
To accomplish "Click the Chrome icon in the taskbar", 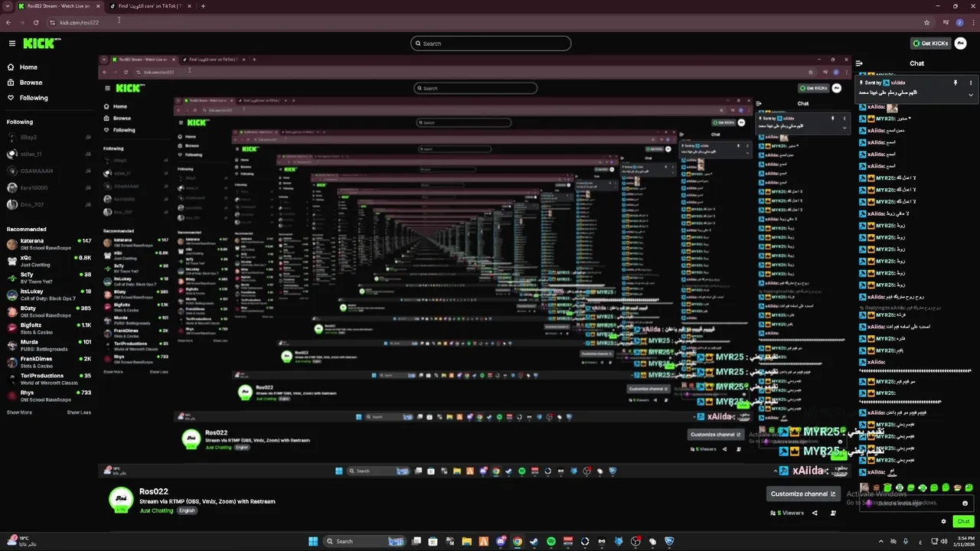I will point(518,541).
